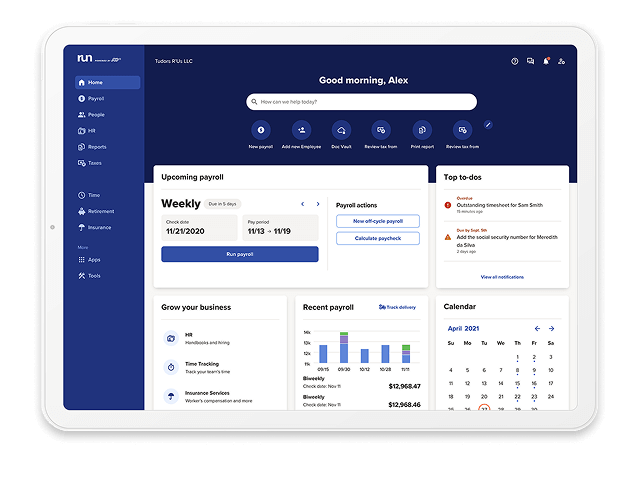Open Reports from the sidebar

[x=97, y=147]
